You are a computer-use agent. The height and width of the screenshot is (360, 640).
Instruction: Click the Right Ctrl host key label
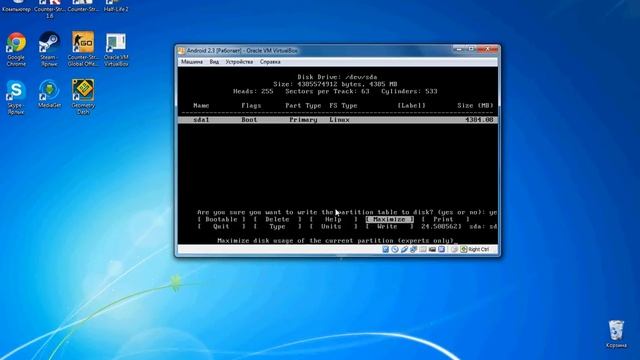(x=478, y=249)
